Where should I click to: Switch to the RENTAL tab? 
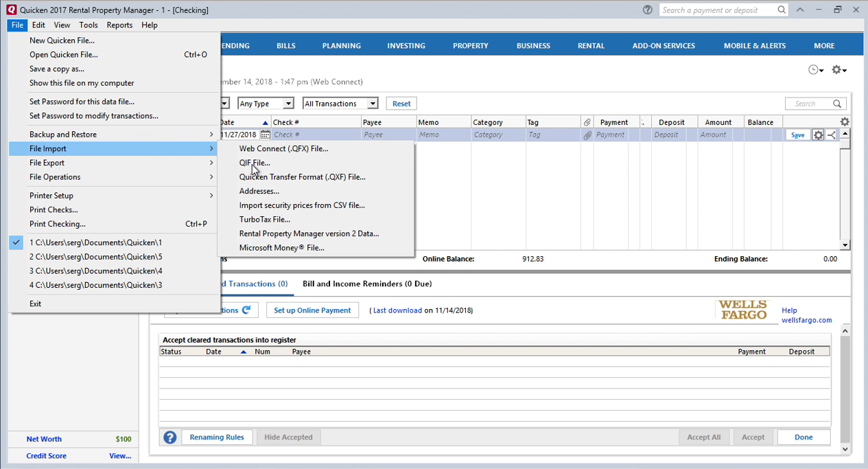(591, 45)
